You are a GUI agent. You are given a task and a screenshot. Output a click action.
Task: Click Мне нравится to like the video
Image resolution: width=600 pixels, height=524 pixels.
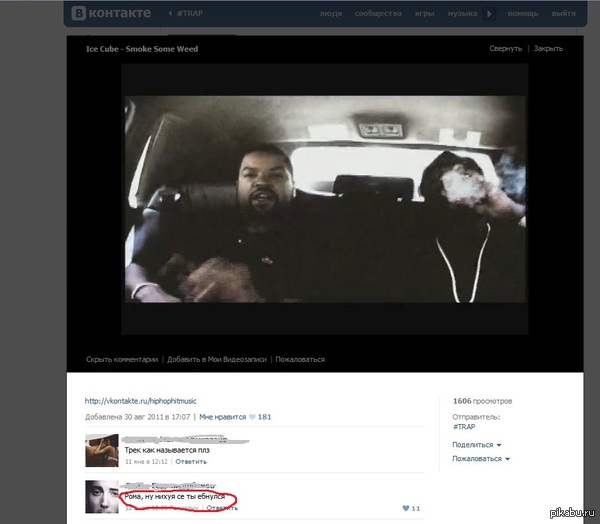(222, 417)
